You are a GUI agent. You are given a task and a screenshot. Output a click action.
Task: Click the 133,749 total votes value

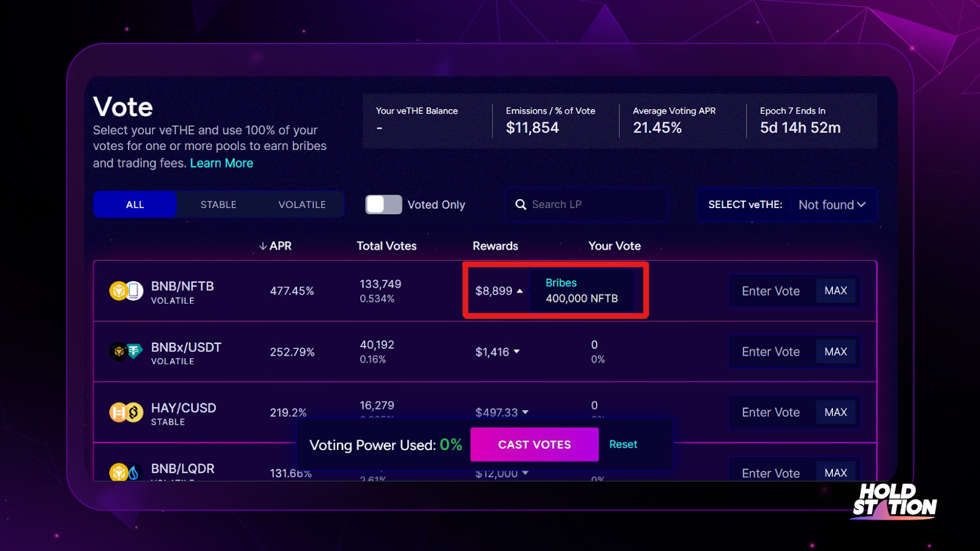point(380,284)
